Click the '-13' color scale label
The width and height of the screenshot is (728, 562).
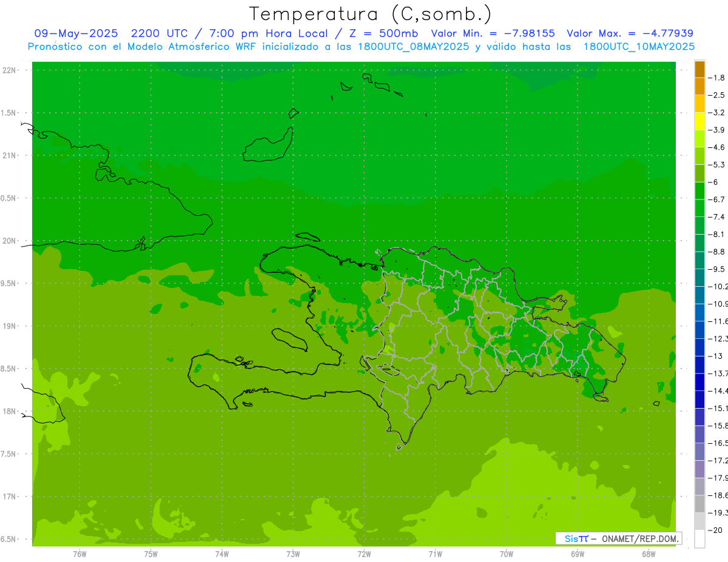pos(715,356)
